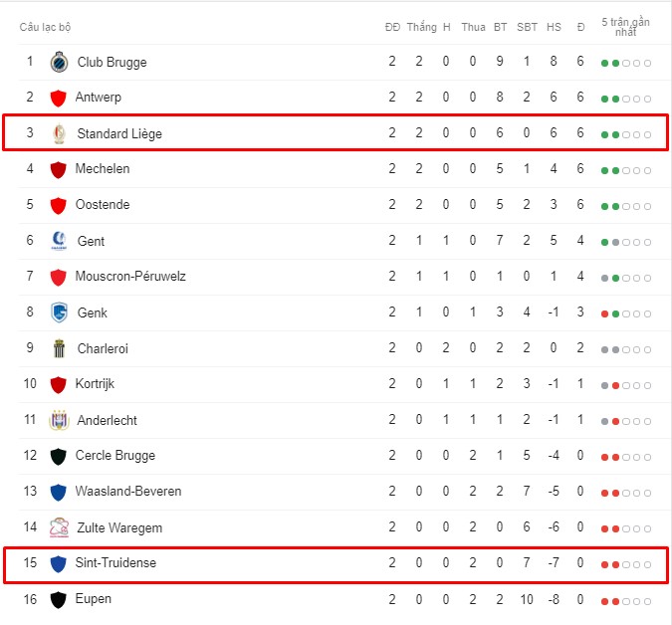Open the Oostende team page
The width and height of the screenshot is (672, 625).
click(103, 204)
